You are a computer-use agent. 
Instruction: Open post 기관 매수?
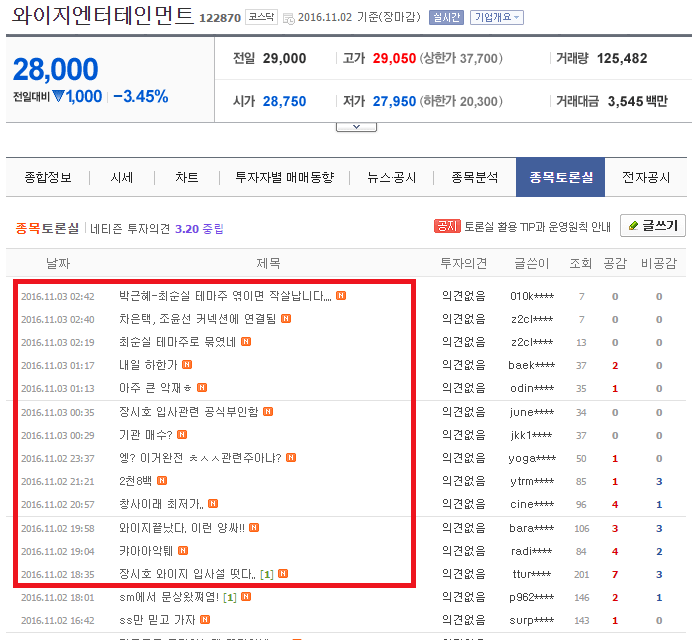146,435
